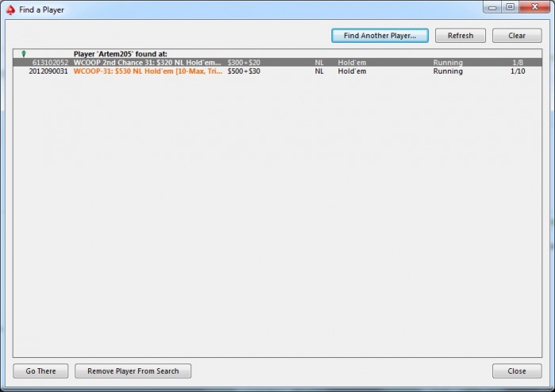555x392 pixels.
Task: Clear the search results list
Action: point(517,36)
